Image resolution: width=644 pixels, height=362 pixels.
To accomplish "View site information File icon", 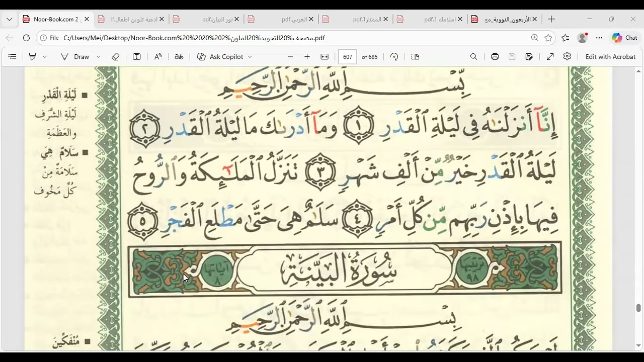I will (x=49, y=38).
